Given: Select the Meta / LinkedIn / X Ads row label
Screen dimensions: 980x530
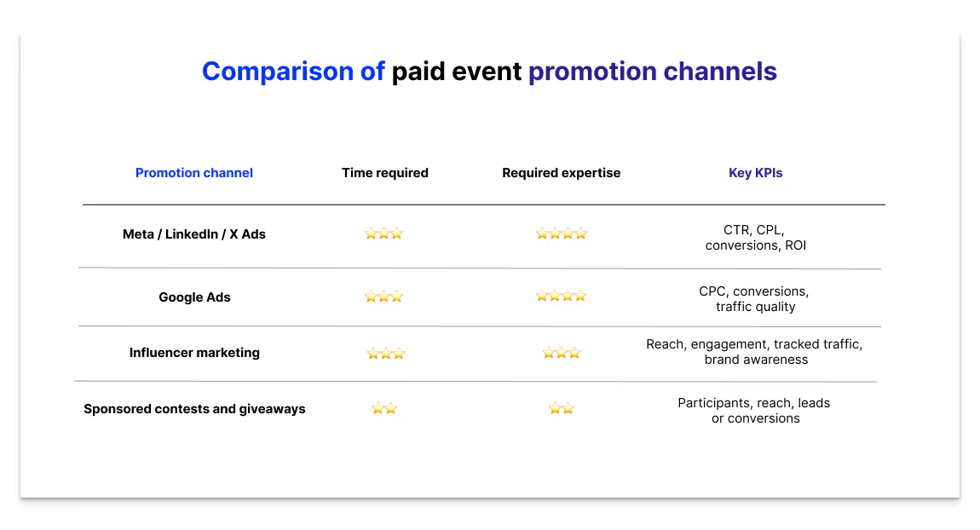Looking at the screenshot, I should coord(193,233).
